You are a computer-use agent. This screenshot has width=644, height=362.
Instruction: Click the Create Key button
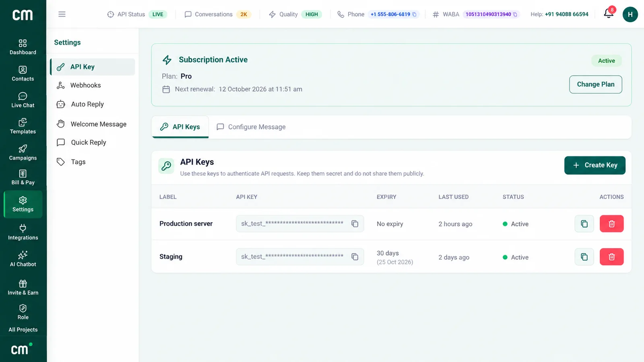pyautogui.click(x=595, y=165)
